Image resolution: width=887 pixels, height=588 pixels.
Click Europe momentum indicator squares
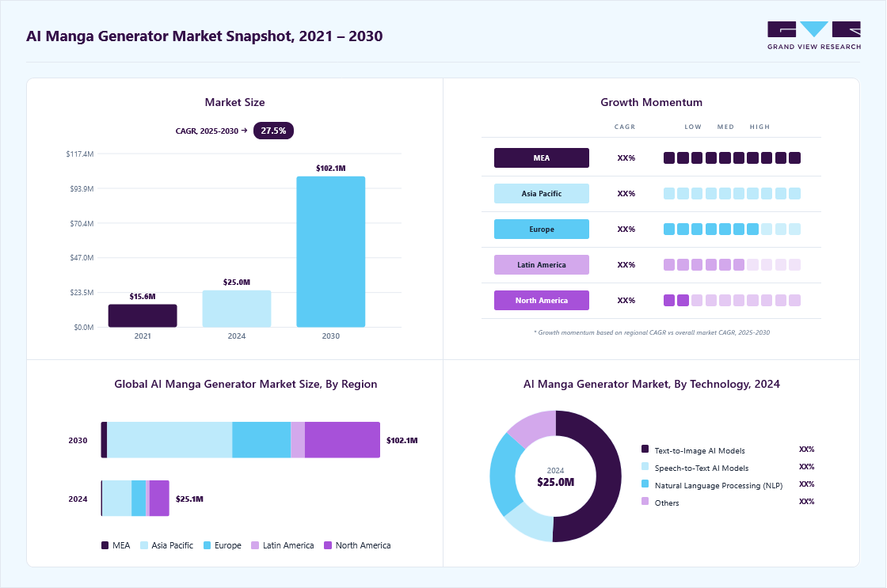point(732,229)
